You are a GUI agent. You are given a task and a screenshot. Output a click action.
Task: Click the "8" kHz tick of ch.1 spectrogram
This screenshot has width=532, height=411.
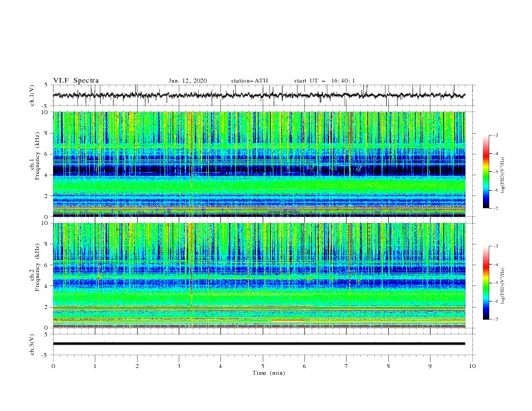coord(48,133)
